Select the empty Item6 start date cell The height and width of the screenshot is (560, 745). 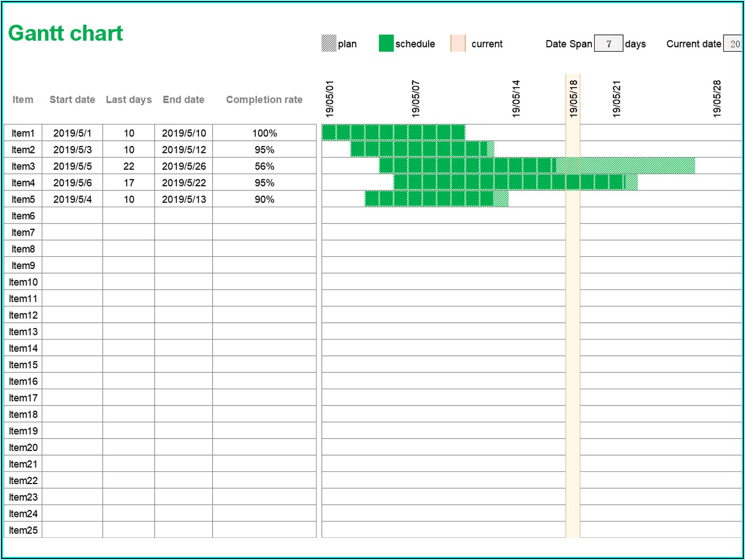72,216
